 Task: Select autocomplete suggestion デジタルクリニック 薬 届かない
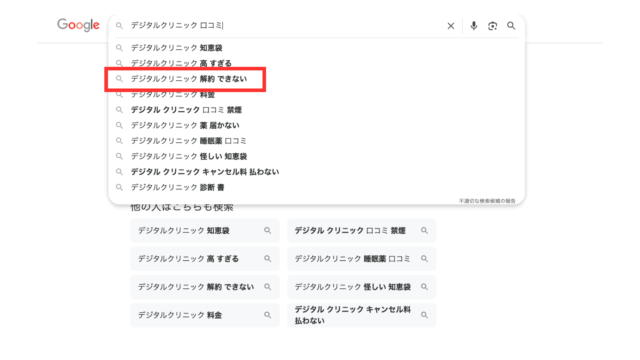pos(317,125)
